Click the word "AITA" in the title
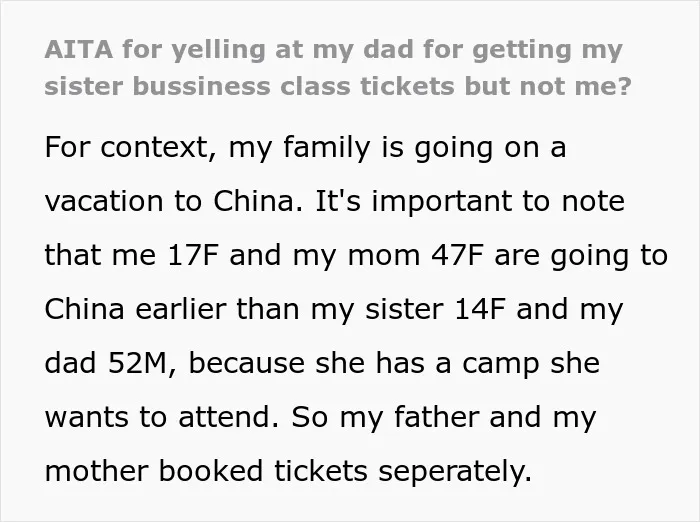Image resolution: width=700 pixels, height=522 pixels. tap(79, 49)
